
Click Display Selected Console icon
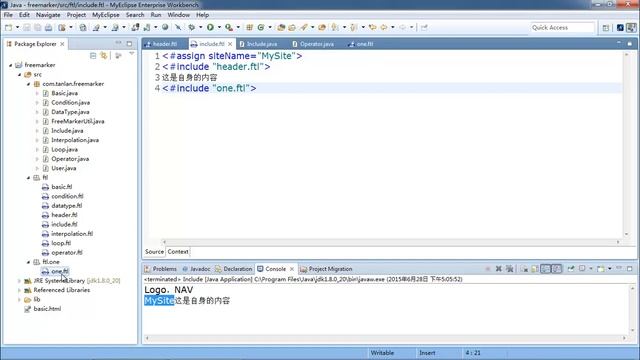(x=582, y=269)
